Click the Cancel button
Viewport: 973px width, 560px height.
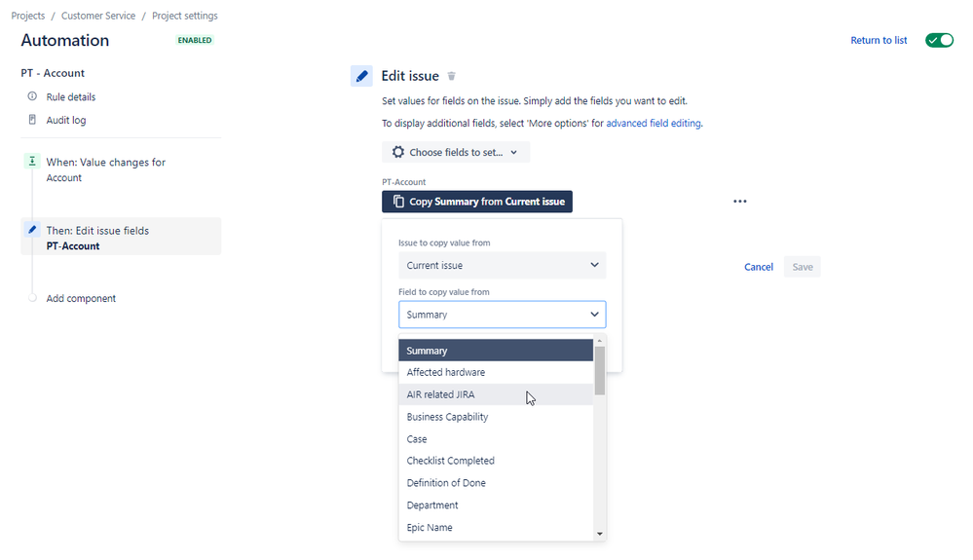[759, 267]
